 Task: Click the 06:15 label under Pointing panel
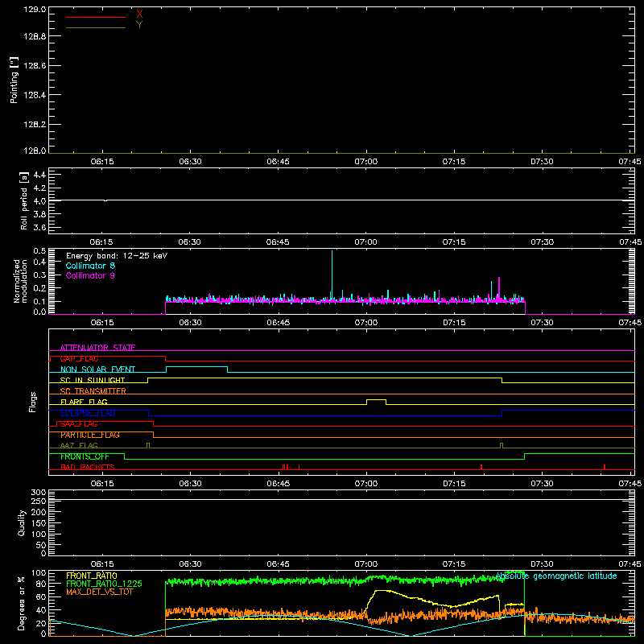[102, 162]
